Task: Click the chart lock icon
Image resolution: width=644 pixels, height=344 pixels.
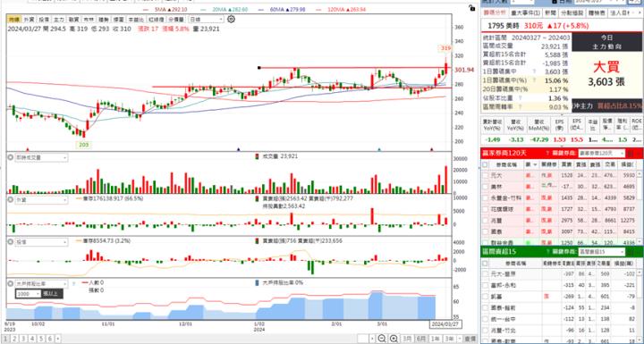Action: click(472, 8)
